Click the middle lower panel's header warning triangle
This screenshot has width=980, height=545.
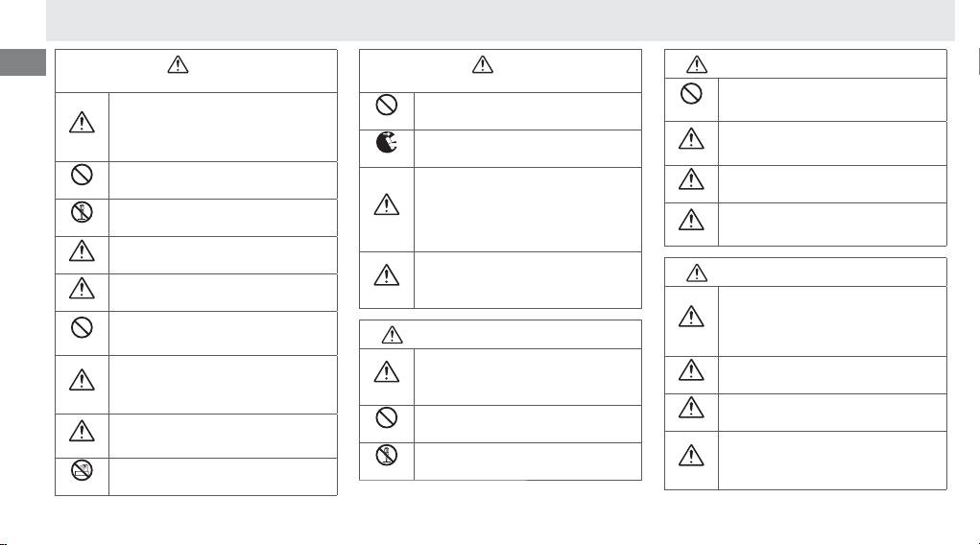(392, 335)
